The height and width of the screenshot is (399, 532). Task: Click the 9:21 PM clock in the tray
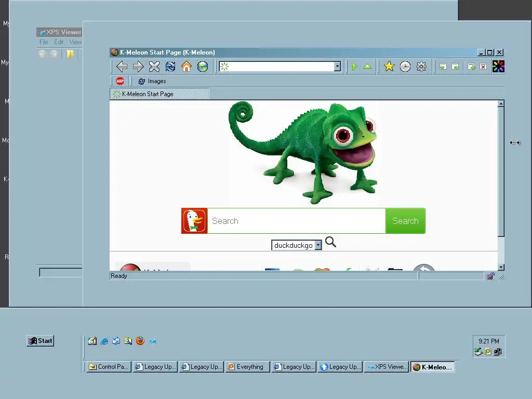coord(488,341)
